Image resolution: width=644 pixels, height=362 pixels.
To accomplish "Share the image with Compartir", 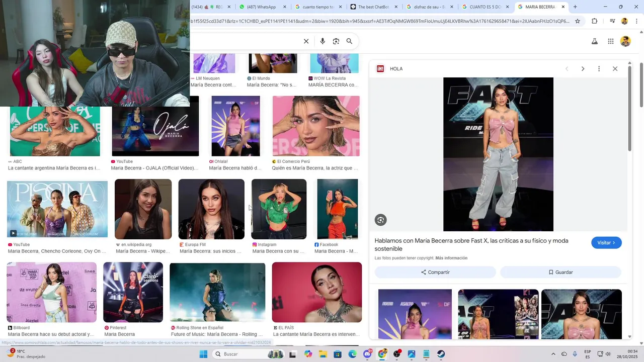I will click(435, 272).
